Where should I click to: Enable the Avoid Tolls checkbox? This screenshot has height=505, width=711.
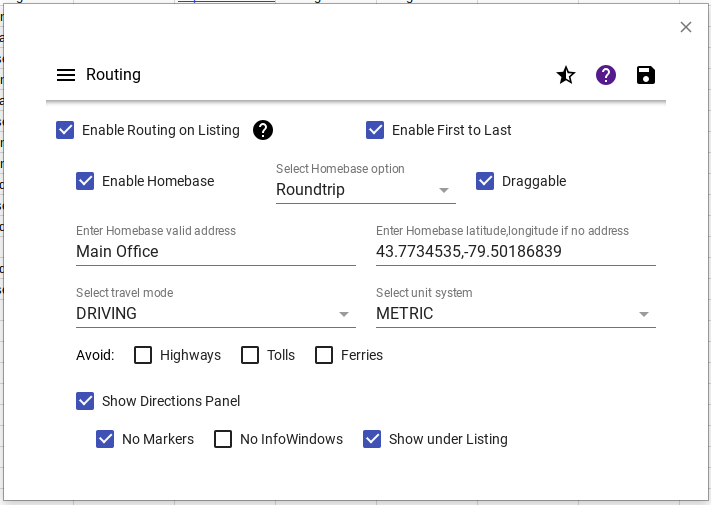point(250,355)
